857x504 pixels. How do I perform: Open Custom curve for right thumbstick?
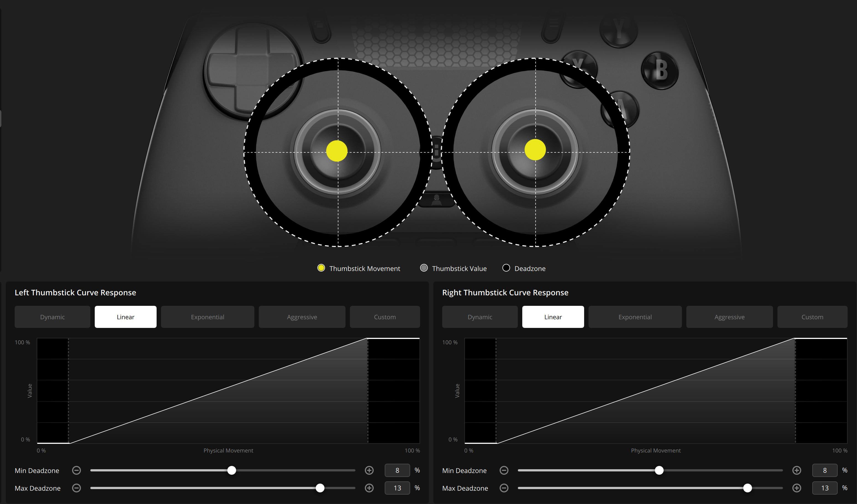812,317
